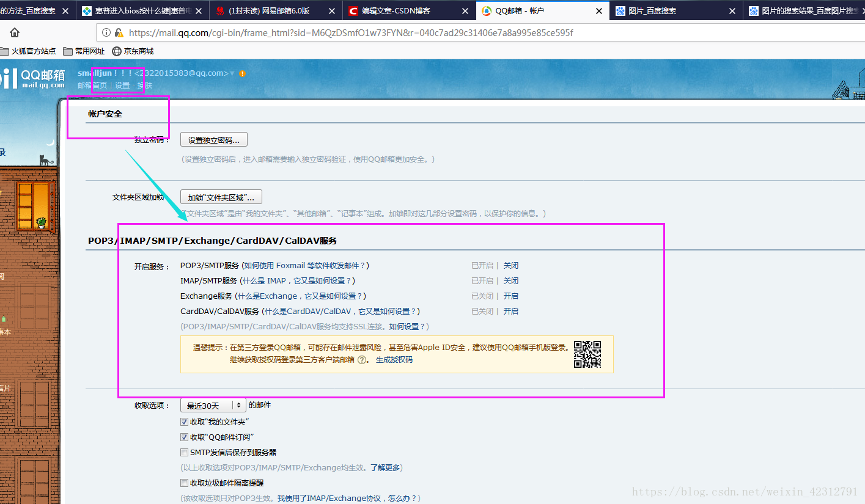Click 关闭 for the IMAP/SMTP service
Screen dimensions: 865x504
coord(511,281)
